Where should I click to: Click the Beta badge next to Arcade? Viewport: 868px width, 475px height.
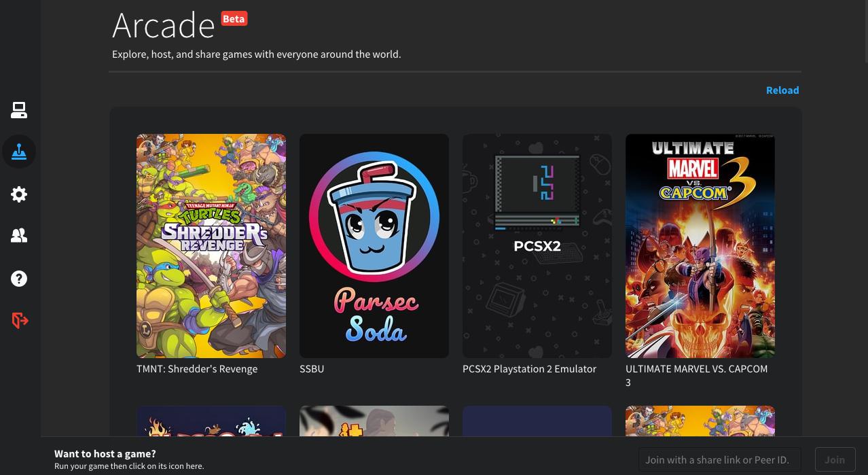234,19
